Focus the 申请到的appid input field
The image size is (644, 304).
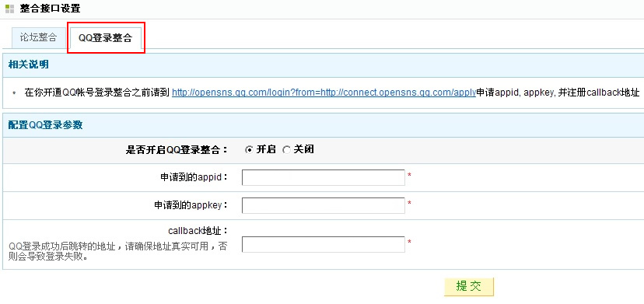click(324, 177)
